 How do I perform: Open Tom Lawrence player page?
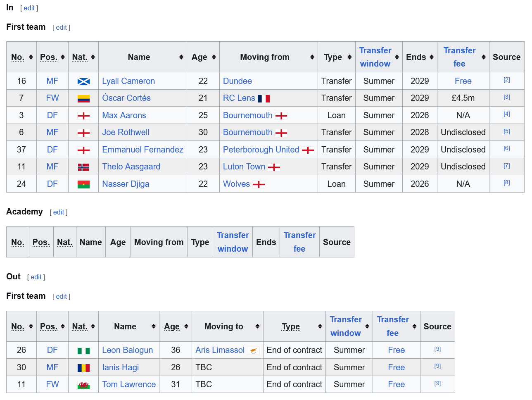129,385
